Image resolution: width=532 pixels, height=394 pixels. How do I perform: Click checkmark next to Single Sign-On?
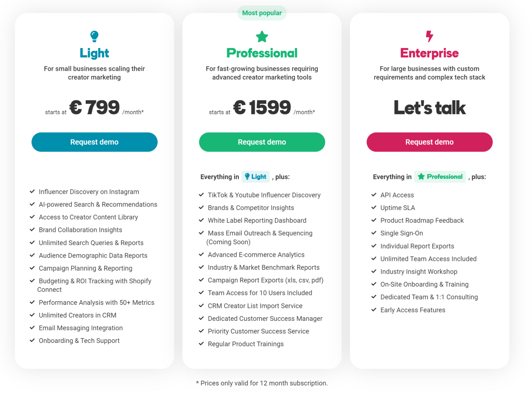click(374, 233)
